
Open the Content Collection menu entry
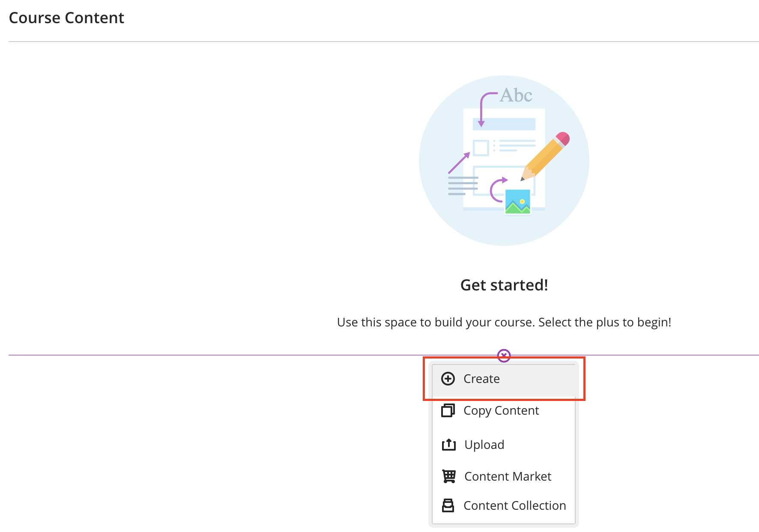514,505
